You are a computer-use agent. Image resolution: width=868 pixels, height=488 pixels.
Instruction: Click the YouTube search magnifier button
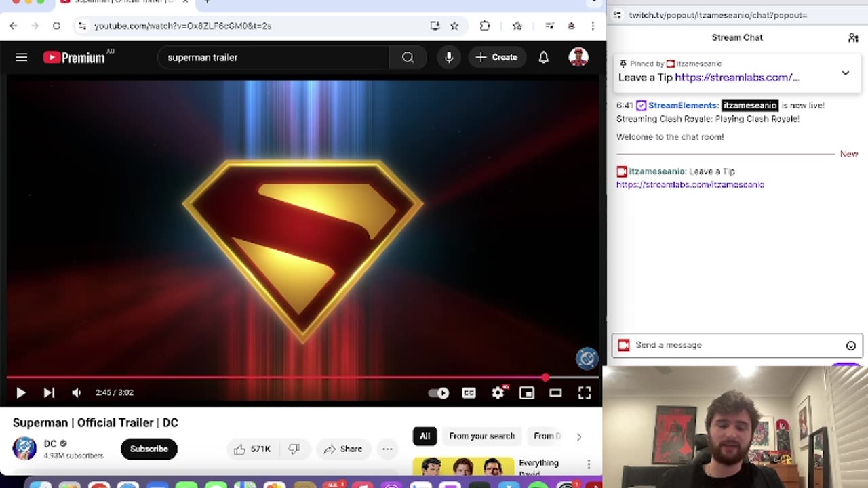[x=408, y=58]
